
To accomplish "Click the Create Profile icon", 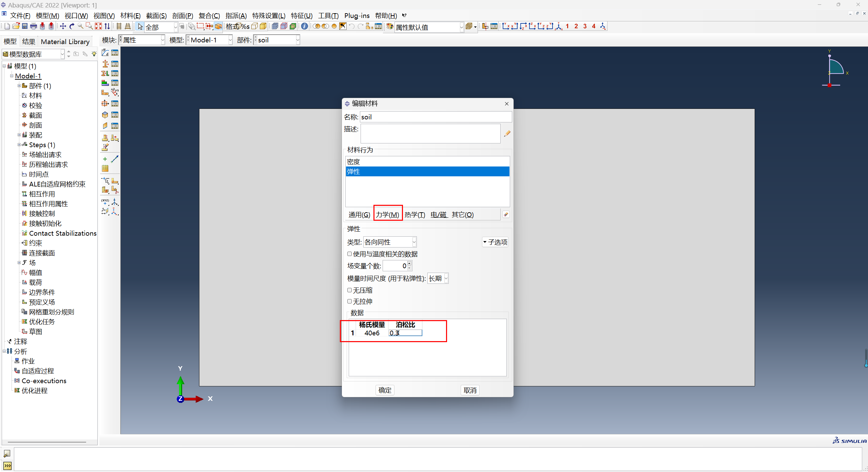I will click(105, 103).
